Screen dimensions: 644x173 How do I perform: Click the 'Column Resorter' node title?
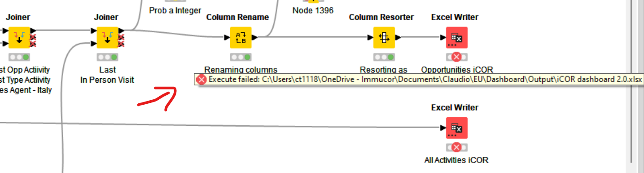[x=381, y=18]
